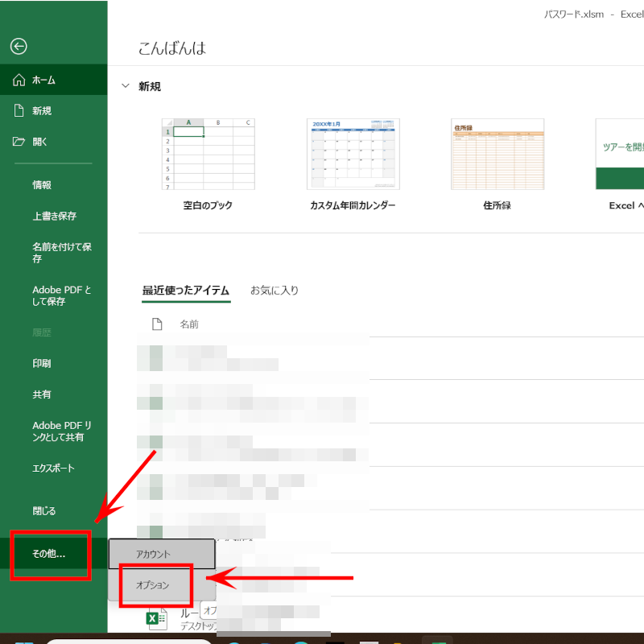Collapse the 新規 section chevron
This screenshot has width=644, height=644.
(125, 86)
